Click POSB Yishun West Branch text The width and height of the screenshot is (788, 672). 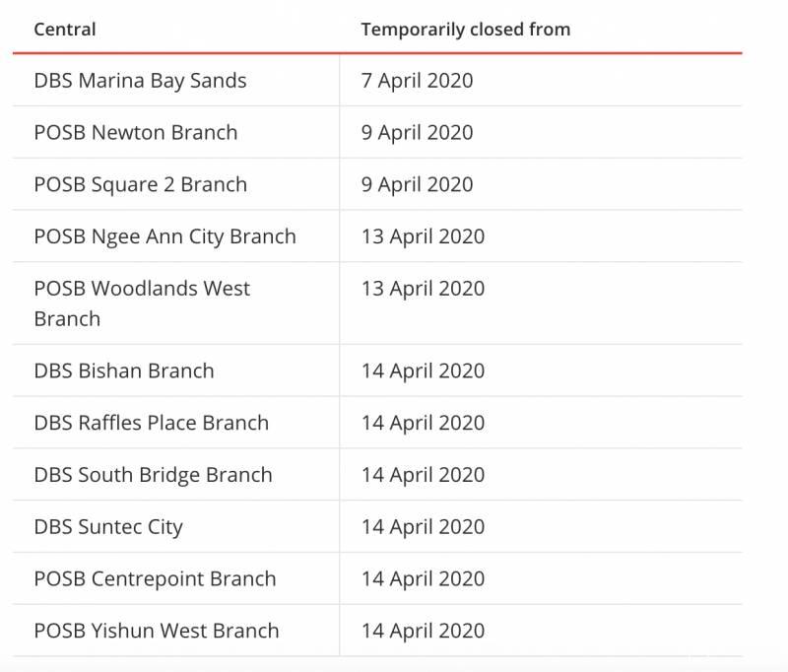tap(156, 632)
